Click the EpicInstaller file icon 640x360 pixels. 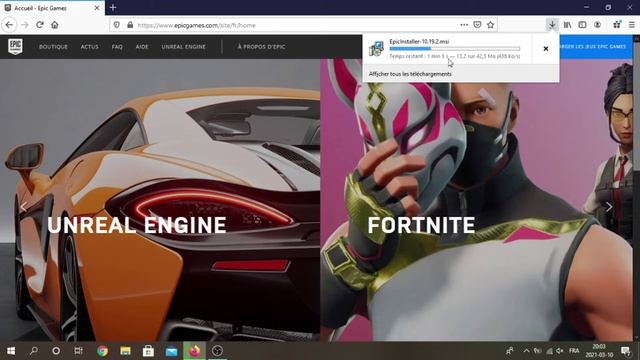click(376, 49)
